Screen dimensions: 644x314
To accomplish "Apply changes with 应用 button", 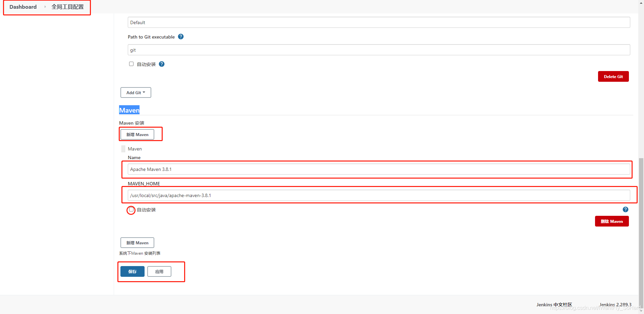I will [159, 271].
